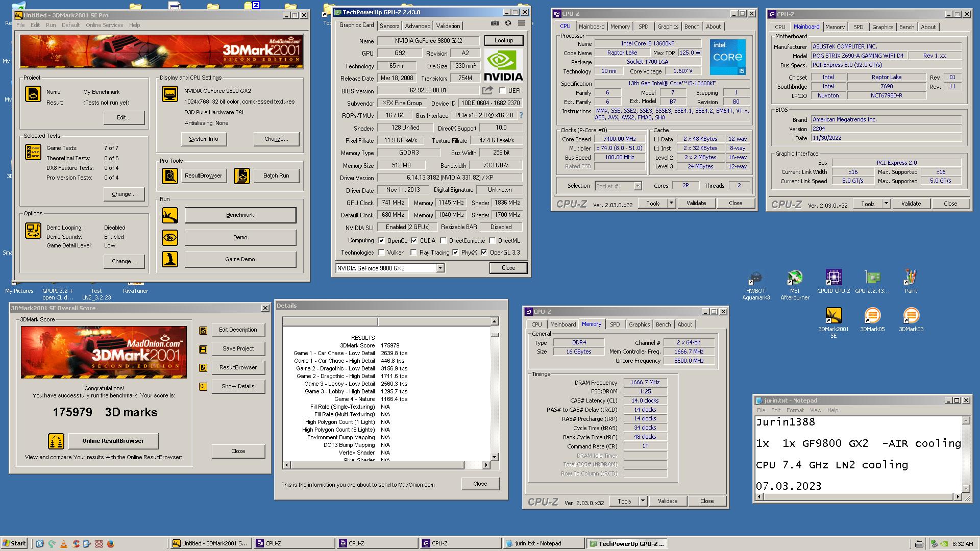Click the 3DMark2001 banner image in main window
This screenshot has width=980, height=551.
click(162, 52)
